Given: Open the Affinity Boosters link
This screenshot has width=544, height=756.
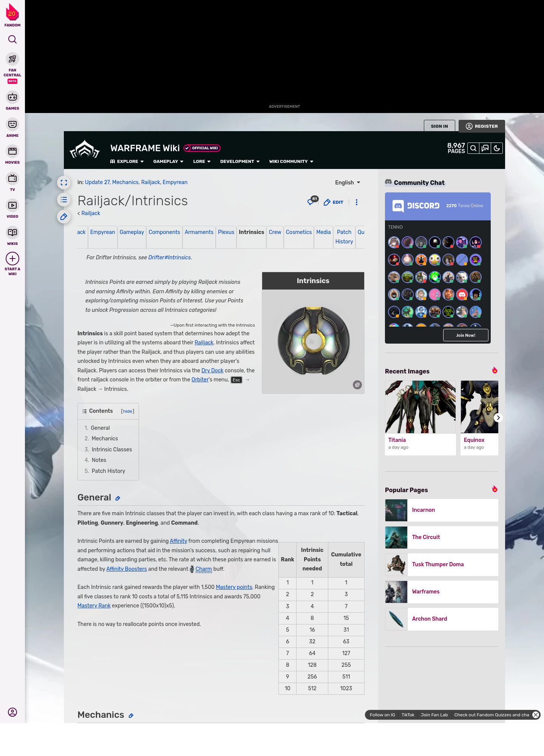Looking at the screenshot, I should point(127,569).
